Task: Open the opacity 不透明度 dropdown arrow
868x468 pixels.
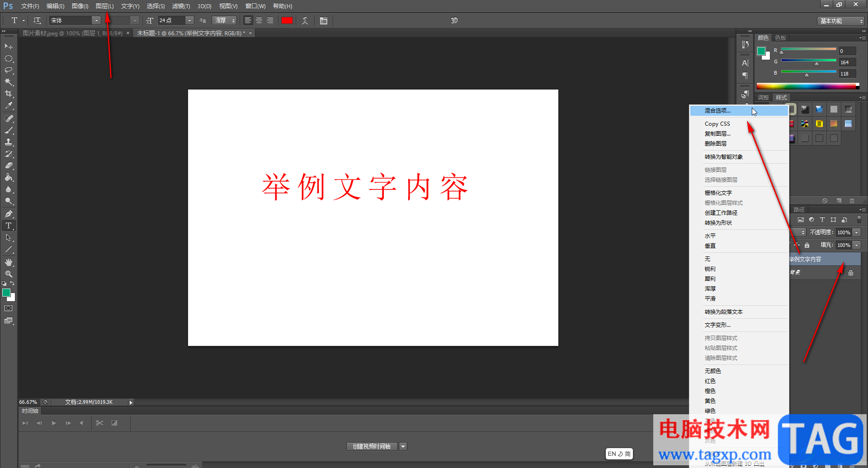Action: point(857,232)
